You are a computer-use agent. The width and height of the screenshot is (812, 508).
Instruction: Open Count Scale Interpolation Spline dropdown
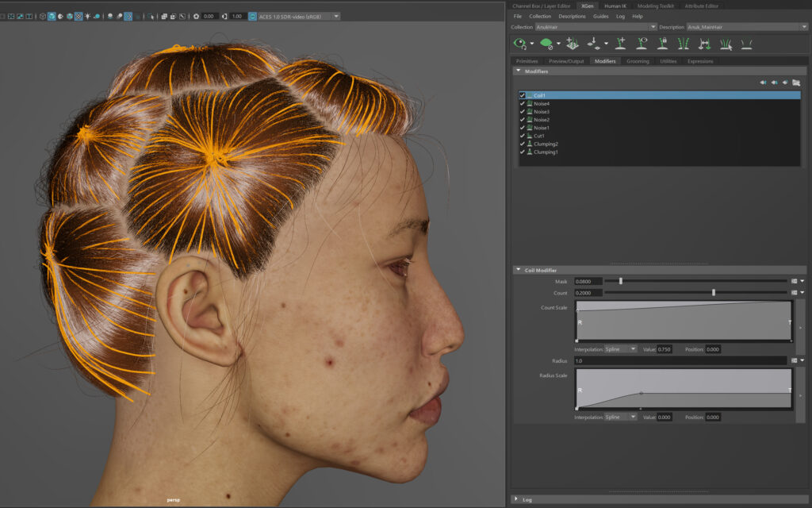[x=621, y=349]
